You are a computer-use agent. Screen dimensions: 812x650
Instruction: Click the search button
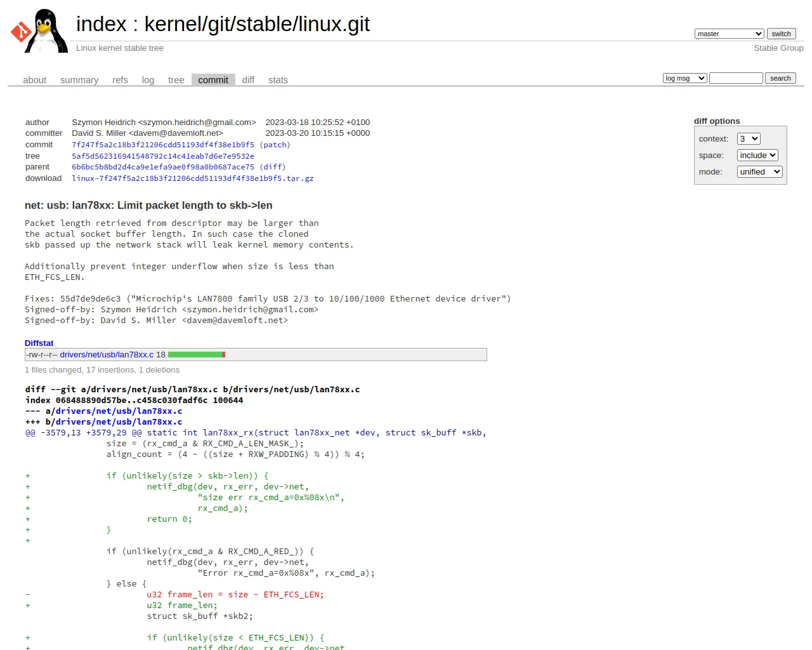(x=780, y=78)
